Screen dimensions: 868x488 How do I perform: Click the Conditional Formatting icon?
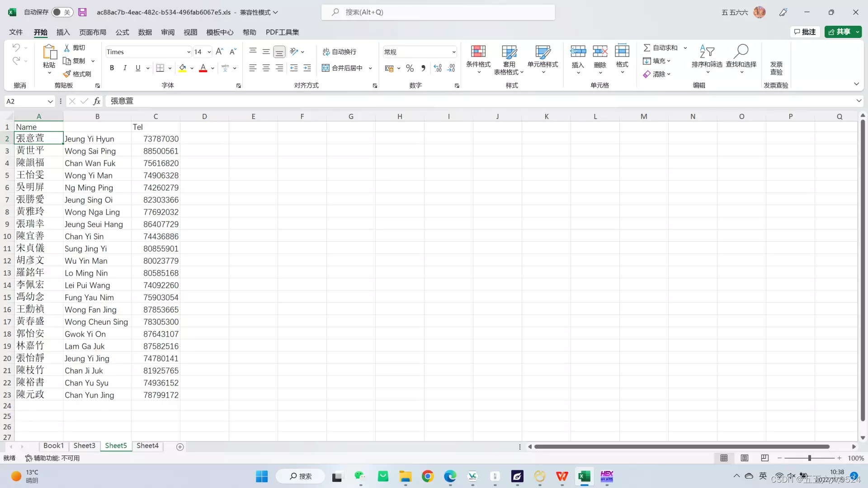478,52
